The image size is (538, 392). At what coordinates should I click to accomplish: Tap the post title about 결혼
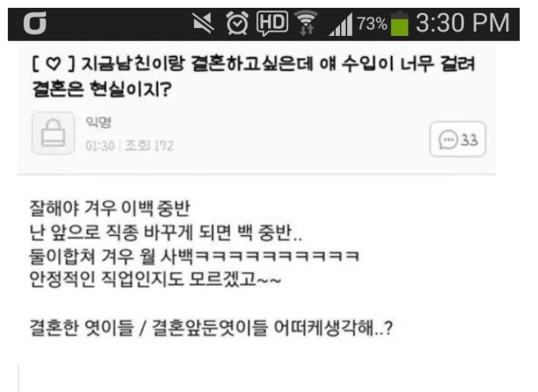pyautogui.click(x=254, y=76)
